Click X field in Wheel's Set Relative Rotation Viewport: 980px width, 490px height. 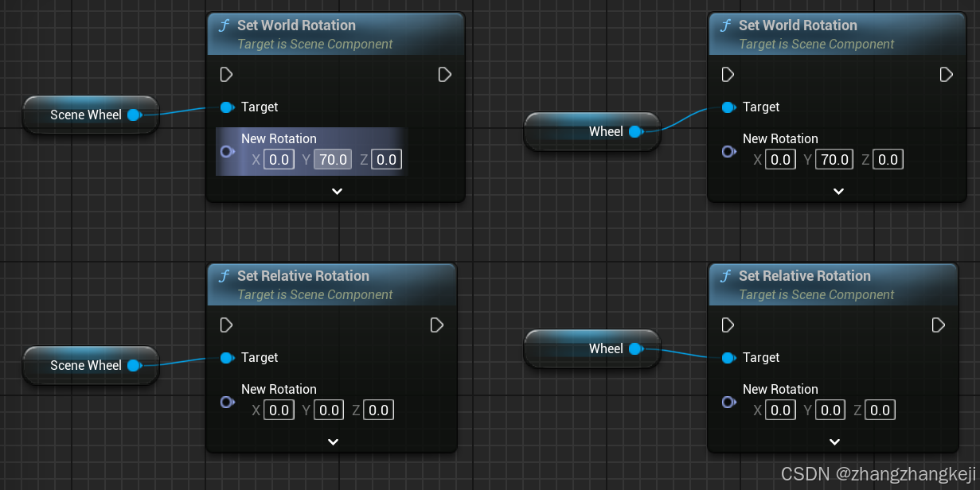(781, 410)
